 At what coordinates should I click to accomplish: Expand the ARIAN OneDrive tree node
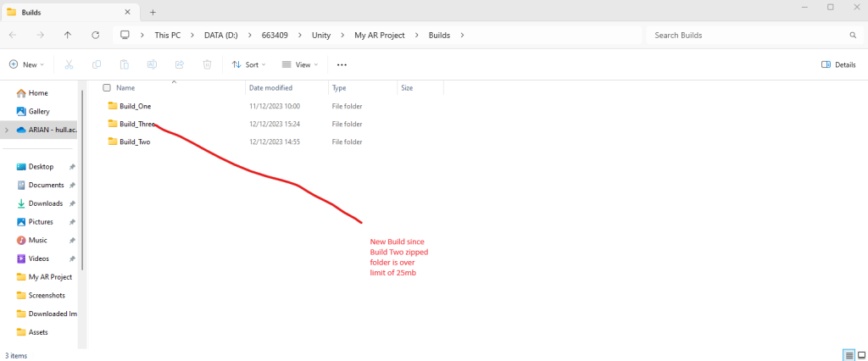click(7, 130)
